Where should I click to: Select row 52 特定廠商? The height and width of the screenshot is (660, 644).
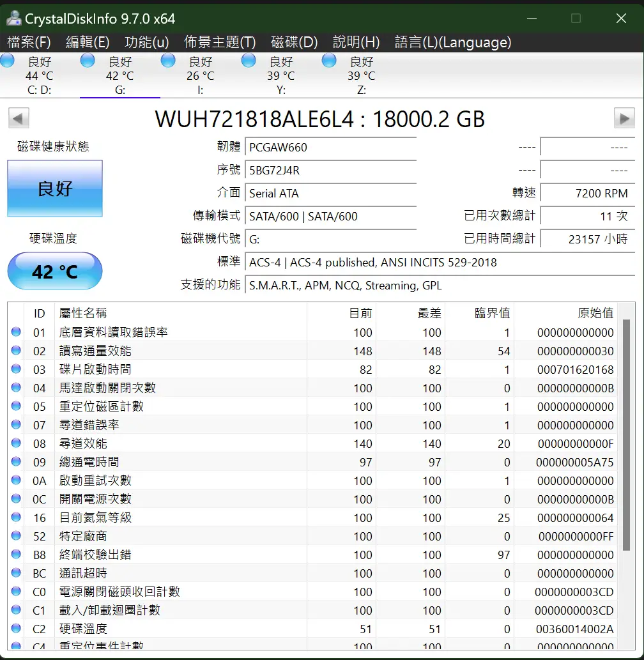click(312, 536)
